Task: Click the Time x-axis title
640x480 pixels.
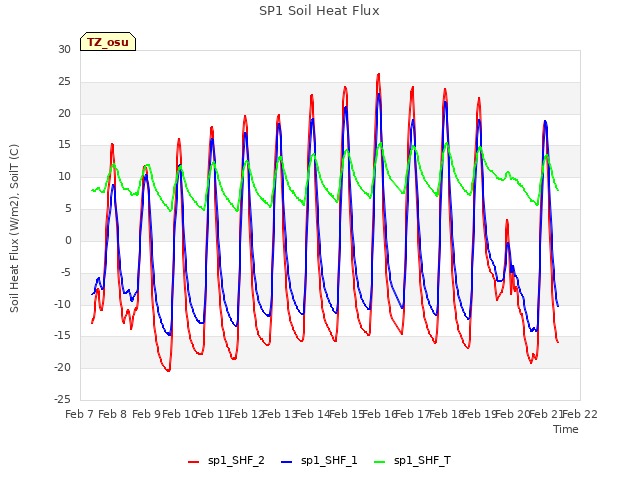Action: (x=566, y=429)
